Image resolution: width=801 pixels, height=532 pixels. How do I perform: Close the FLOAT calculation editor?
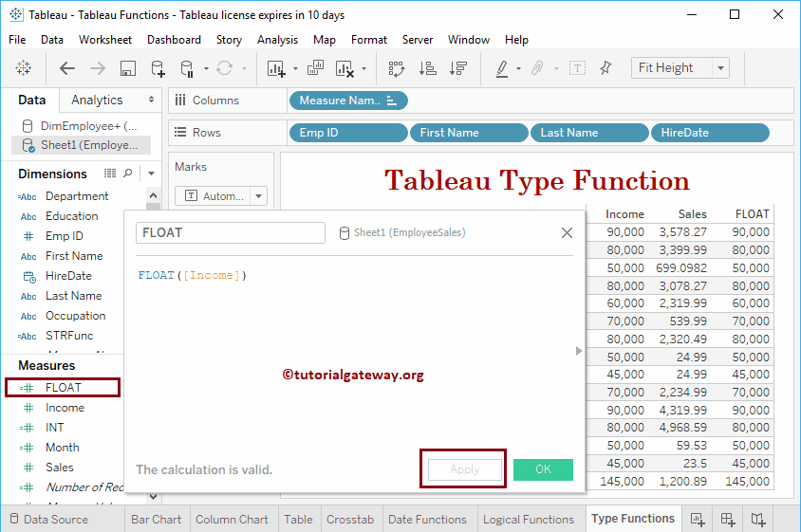[x=567, y=233]
